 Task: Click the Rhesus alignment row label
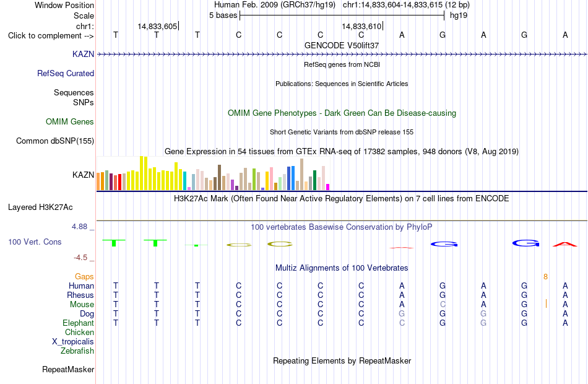80,295
